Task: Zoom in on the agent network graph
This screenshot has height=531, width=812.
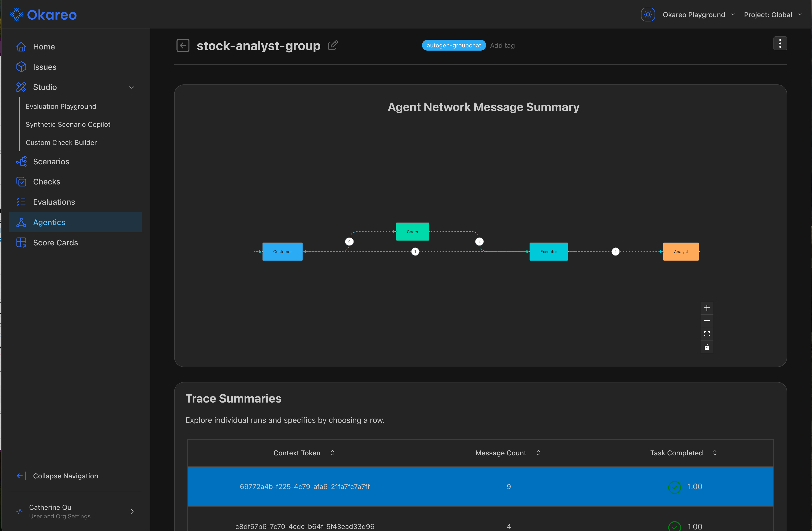Action: (707, 308)
